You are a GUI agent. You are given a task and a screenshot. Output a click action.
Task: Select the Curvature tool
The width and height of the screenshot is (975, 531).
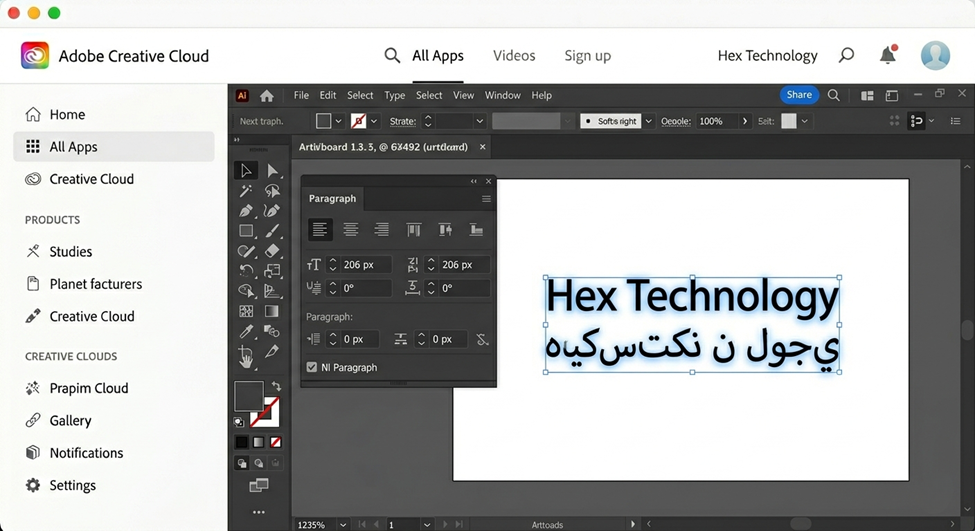coord(272,211)
